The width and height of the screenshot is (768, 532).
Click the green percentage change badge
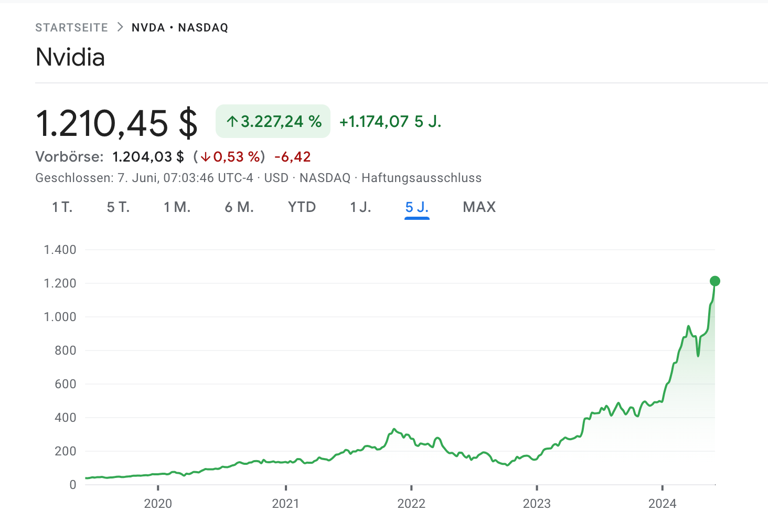[x=273, y=121]
